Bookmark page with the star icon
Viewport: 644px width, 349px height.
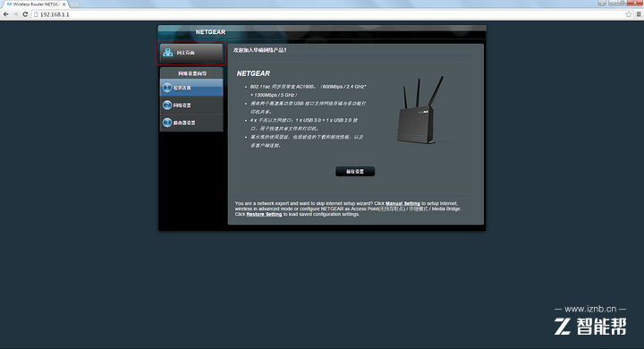[629, 14]
